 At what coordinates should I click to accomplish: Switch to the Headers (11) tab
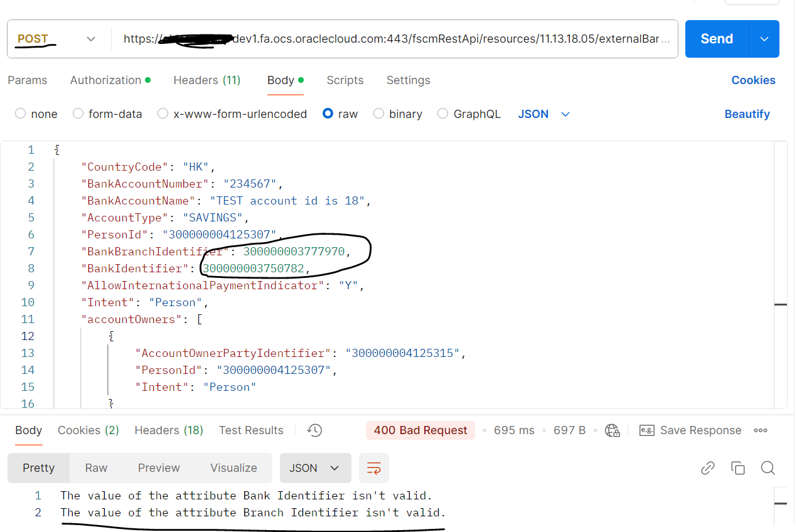click(206, 80)
